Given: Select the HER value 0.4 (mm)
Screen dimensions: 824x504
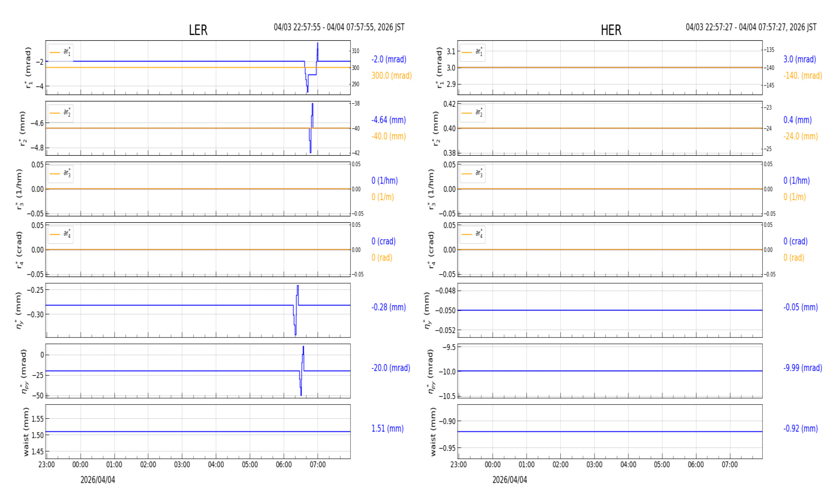Looking at the screenshot, I should 797,120.
